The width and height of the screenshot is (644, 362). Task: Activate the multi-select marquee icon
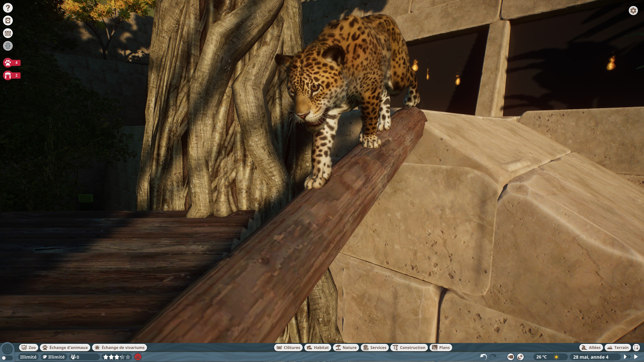tap(636, 347)
